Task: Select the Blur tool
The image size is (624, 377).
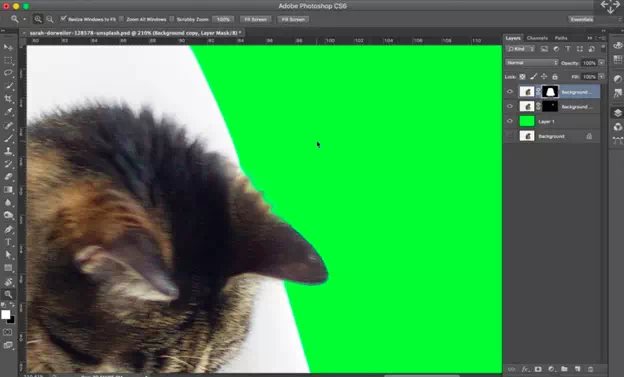Action: [x=8, y=203]
